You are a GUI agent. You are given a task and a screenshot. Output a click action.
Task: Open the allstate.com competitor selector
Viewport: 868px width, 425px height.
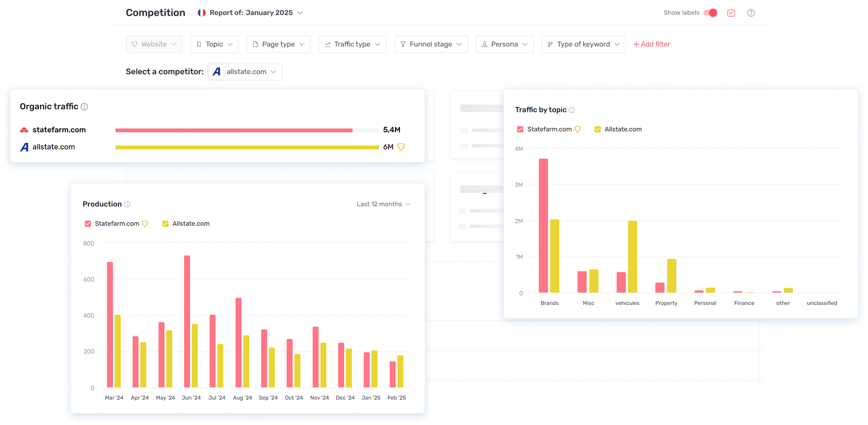pos(245,72)
